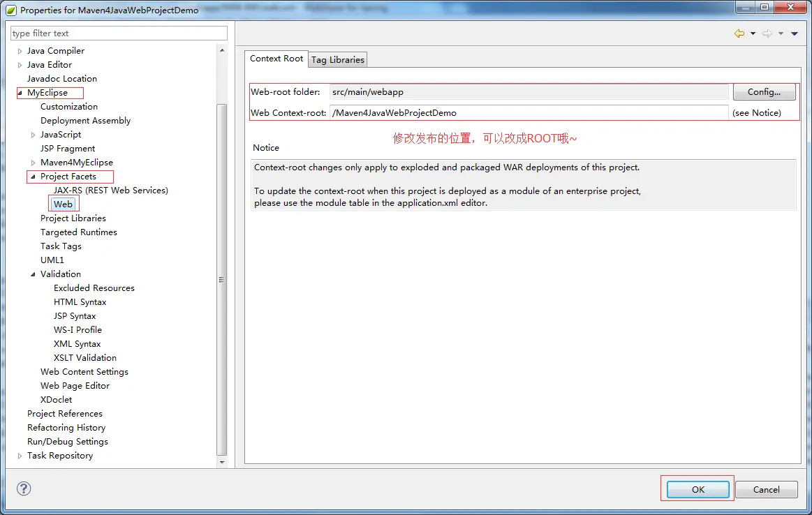Expand the Maven4MyEclipse tree node

(33, 163)
